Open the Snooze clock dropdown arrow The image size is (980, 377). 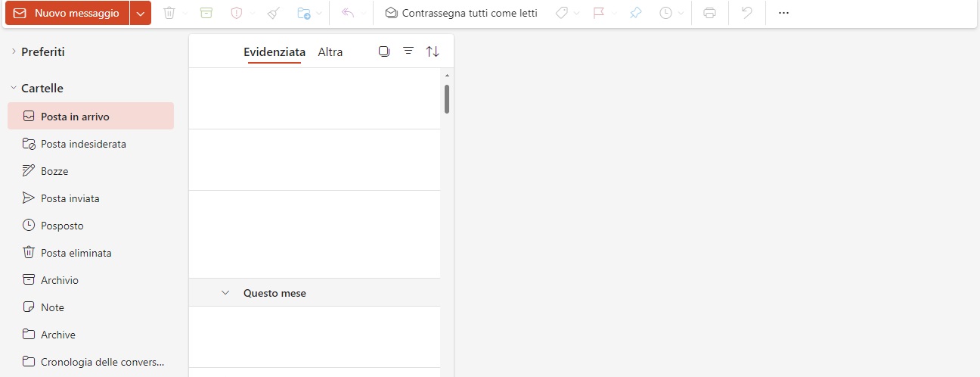click(x=681, y=13)
